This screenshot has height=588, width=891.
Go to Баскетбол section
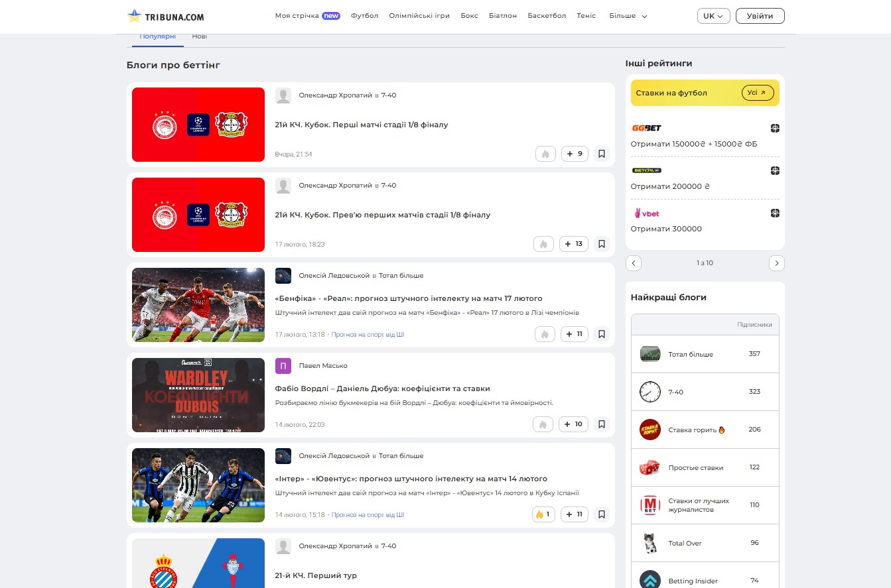pyautogui.click(x=547, y=16)
